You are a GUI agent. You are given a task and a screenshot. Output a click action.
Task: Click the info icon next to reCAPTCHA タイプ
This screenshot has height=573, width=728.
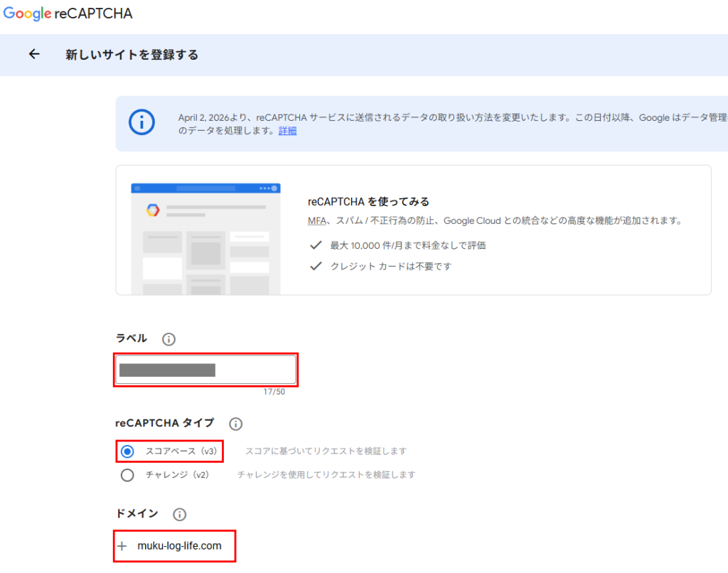click(x=235, y=424)
